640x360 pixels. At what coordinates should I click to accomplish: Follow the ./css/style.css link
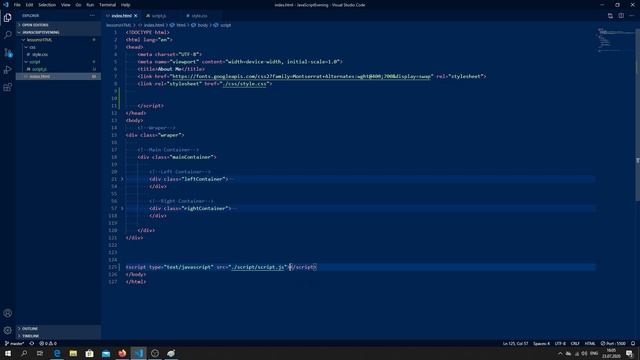click(245, 84)
